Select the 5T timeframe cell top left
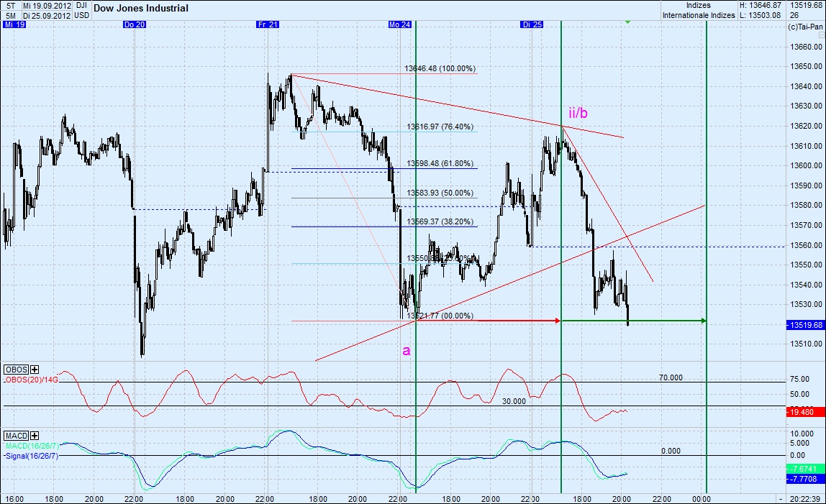 click(x=10, y=5)
